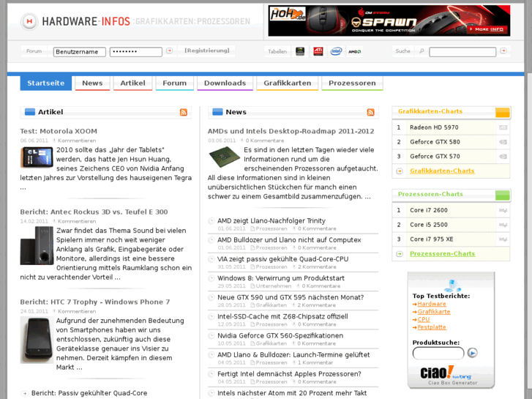Click the Festplatte link in Top Testberichte
Image resolution: width=532 pixels, height=399 pixels.
tap(432, 327)
